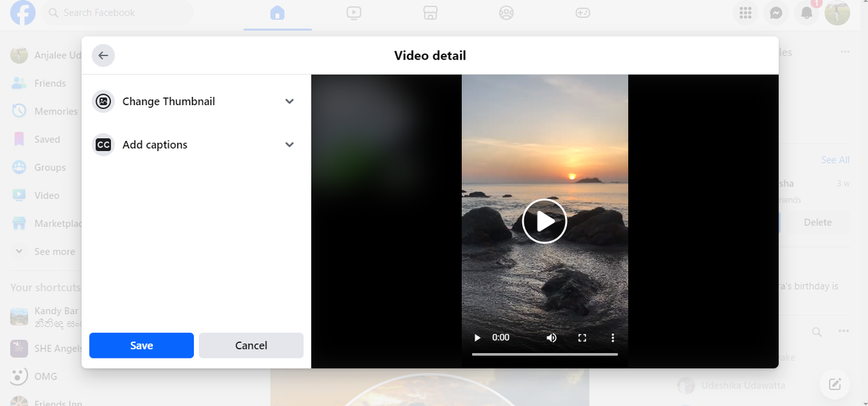
Task: Play the video with the large center button
Action: [545, 221]
